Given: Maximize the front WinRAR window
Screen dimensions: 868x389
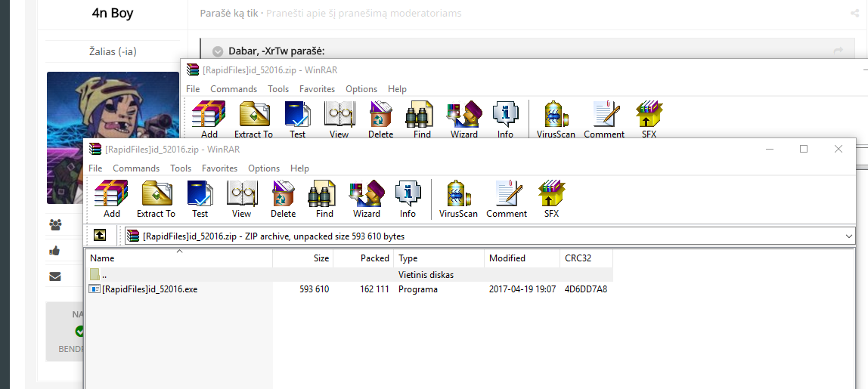Looking at the screenshot, I should 804,149.
